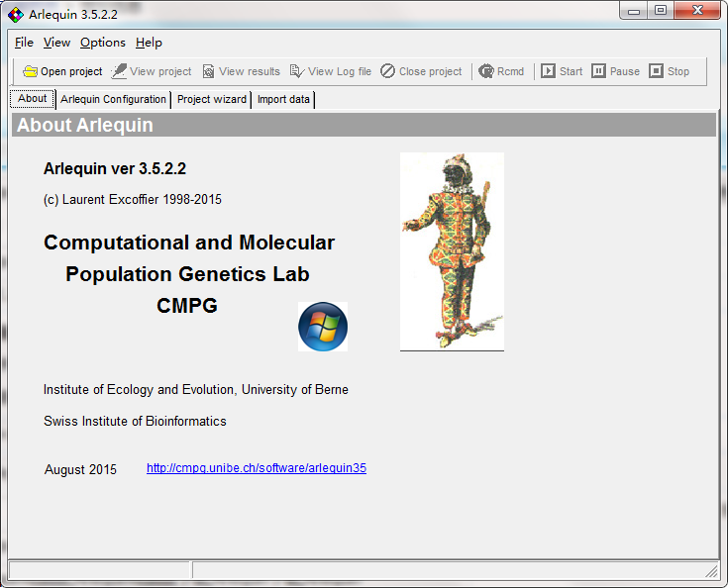728x588 pixels.
Task: Click '(c) Laurent Excoffier 1998-2015' text
Action: pyautogui.click(x=133, y=200)
